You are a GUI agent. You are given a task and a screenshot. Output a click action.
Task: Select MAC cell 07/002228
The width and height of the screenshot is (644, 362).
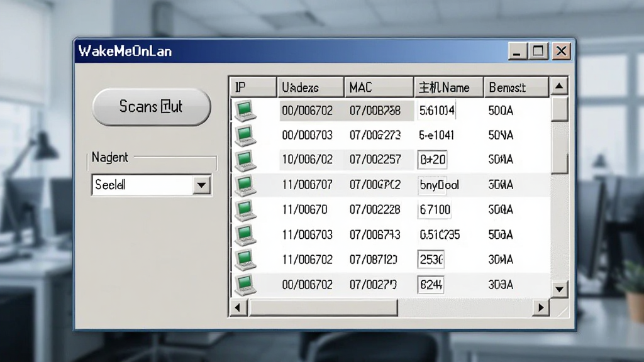tap(375, 210)
